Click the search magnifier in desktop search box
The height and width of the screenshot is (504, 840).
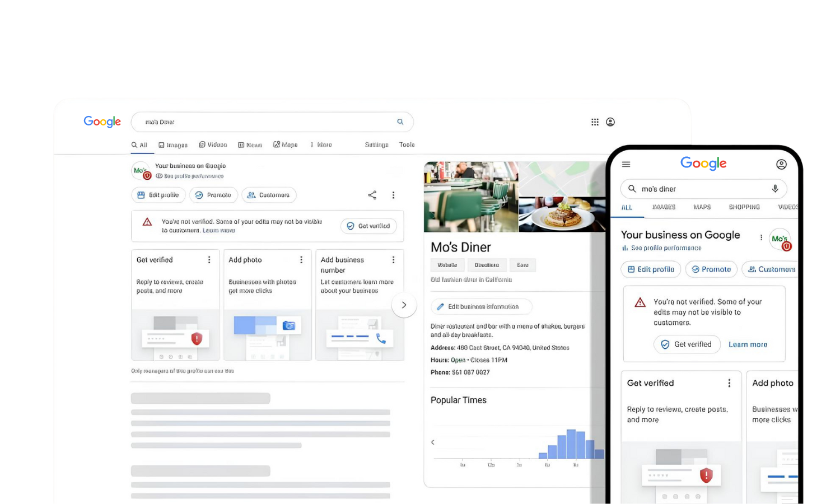400,122
